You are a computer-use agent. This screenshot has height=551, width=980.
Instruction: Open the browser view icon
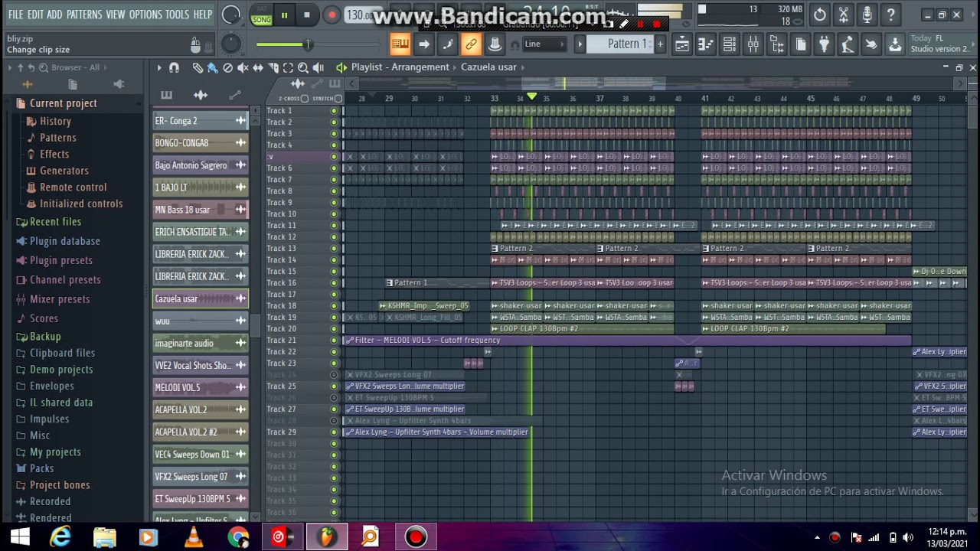[x=776, y=44]
